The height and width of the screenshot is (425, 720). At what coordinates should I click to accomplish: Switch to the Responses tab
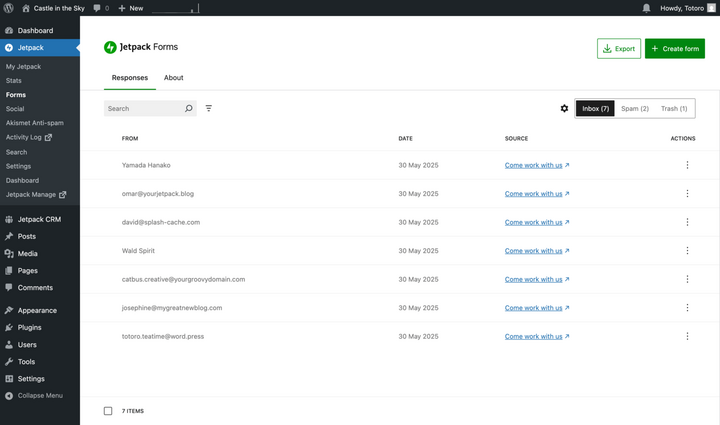130,78
